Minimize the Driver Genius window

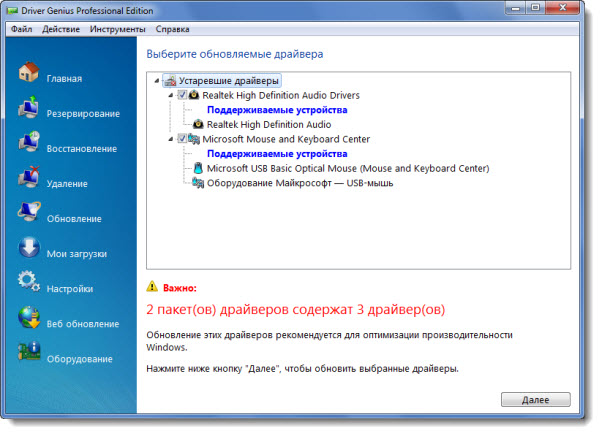[515, 8]
